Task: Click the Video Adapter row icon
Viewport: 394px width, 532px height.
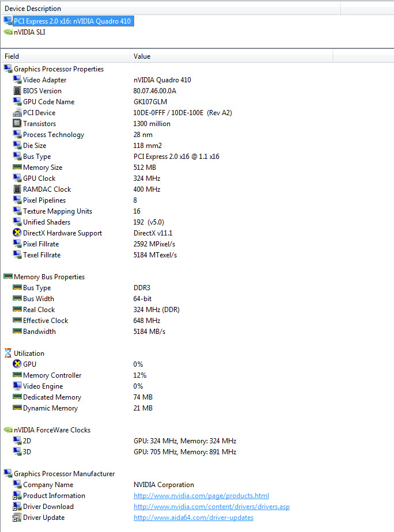Action: [17, 79]
